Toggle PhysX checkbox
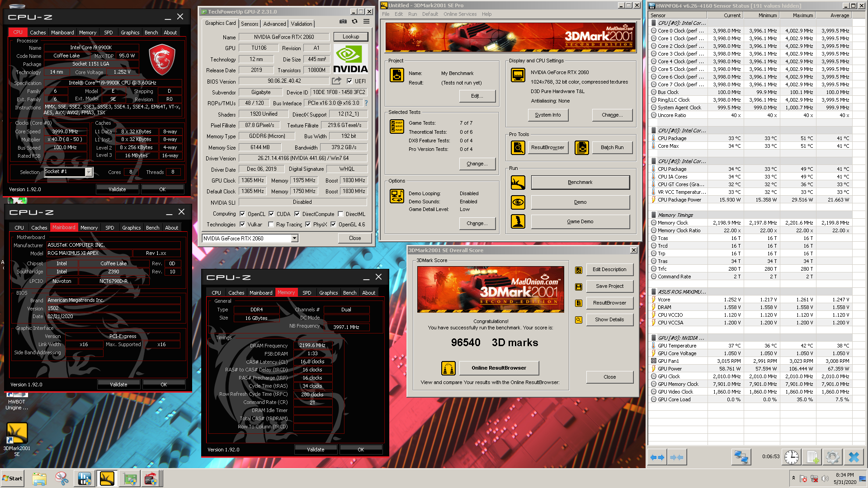868x488 pixels. [308, 225]
